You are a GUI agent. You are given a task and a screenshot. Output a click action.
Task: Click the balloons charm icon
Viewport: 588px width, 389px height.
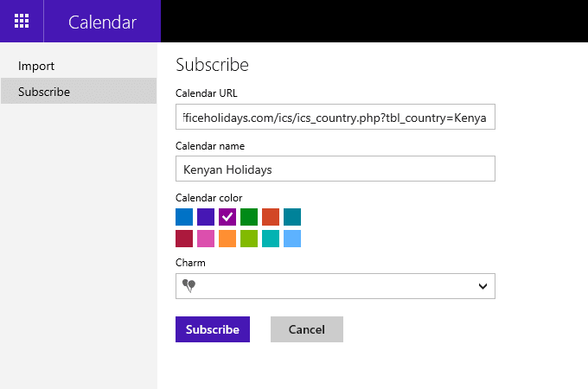tap(189, 285)
